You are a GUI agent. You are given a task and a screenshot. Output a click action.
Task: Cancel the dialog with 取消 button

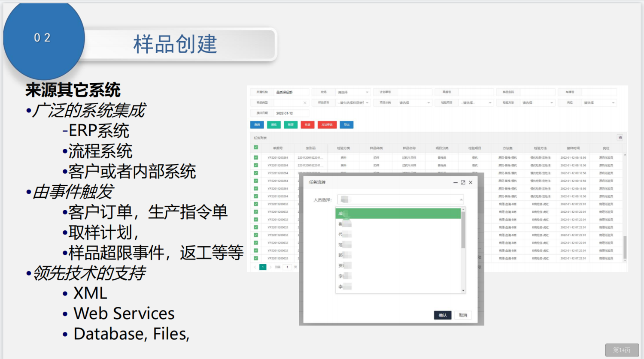tap(463, 315)
